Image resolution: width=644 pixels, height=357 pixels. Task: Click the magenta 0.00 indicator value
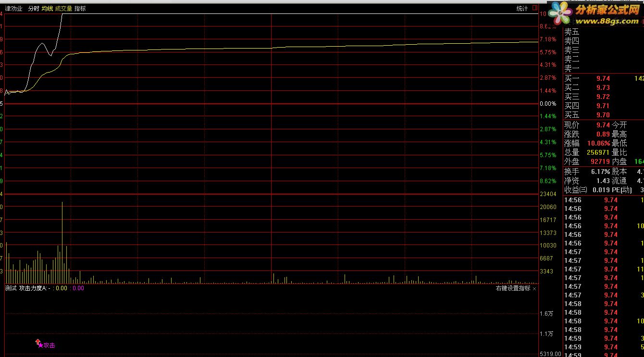tap(78, 288)
